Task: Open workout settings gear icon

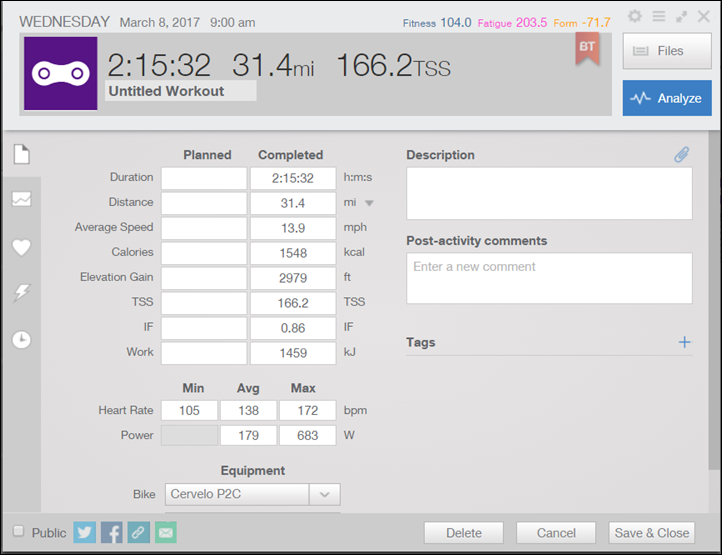Action: (635, 17)
